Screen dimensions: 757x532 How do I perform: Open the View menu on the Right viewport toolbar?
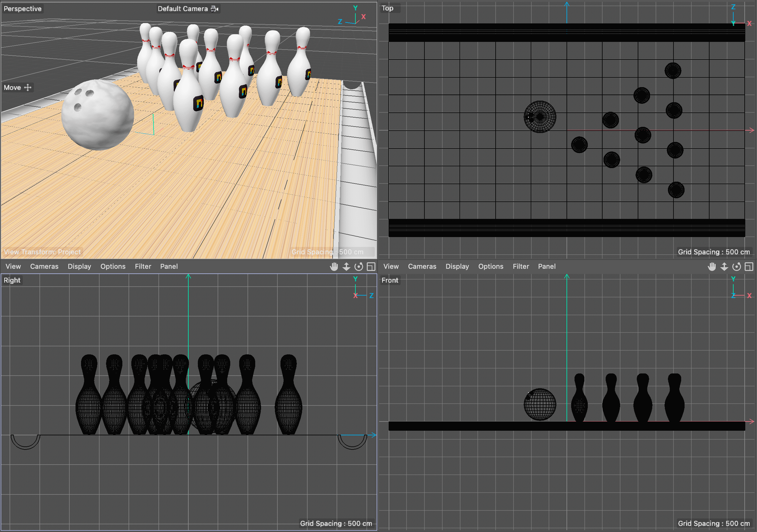tap(13, 267)
